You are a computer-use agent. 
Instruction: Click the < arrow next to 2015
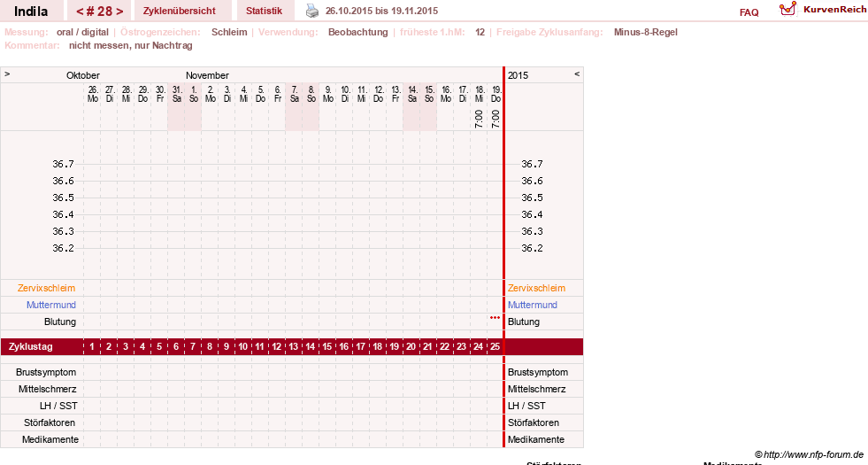[577, 74]
